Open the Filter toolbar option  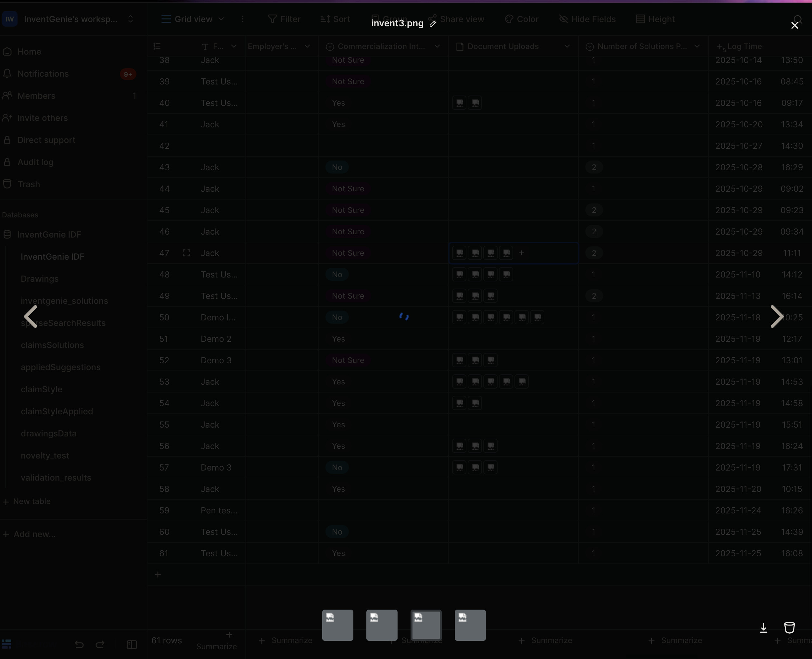click(x=284, y=19)
